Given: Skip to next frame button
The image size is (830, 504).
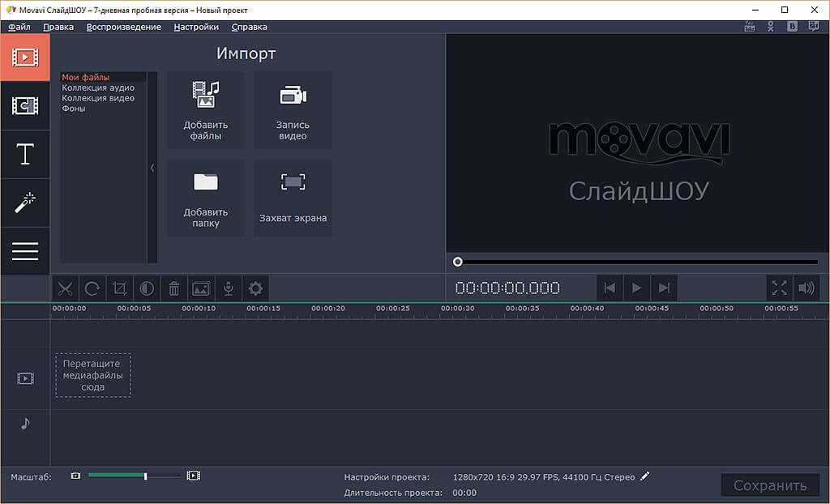Looking at the screenshot, I should click(664, 288).
